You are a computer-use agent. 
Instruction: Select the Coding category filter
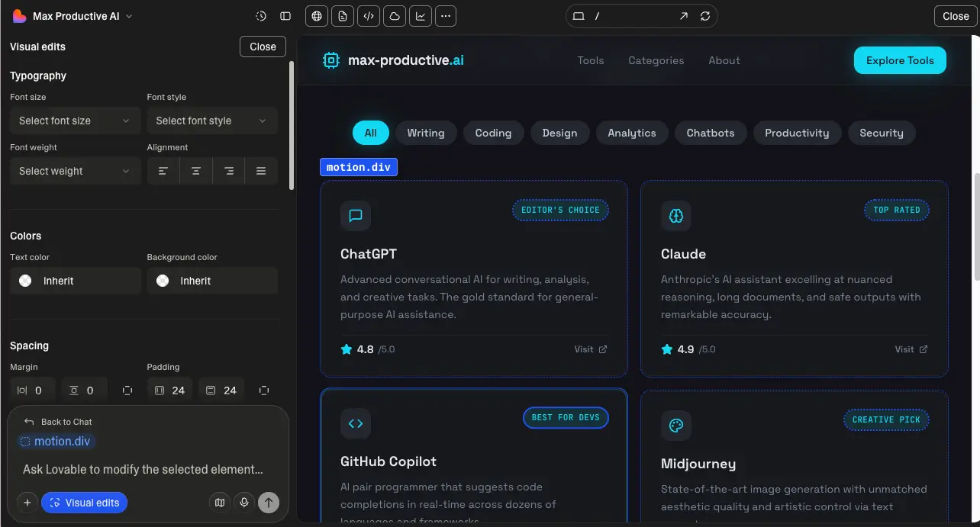click(x=493, y=133)
